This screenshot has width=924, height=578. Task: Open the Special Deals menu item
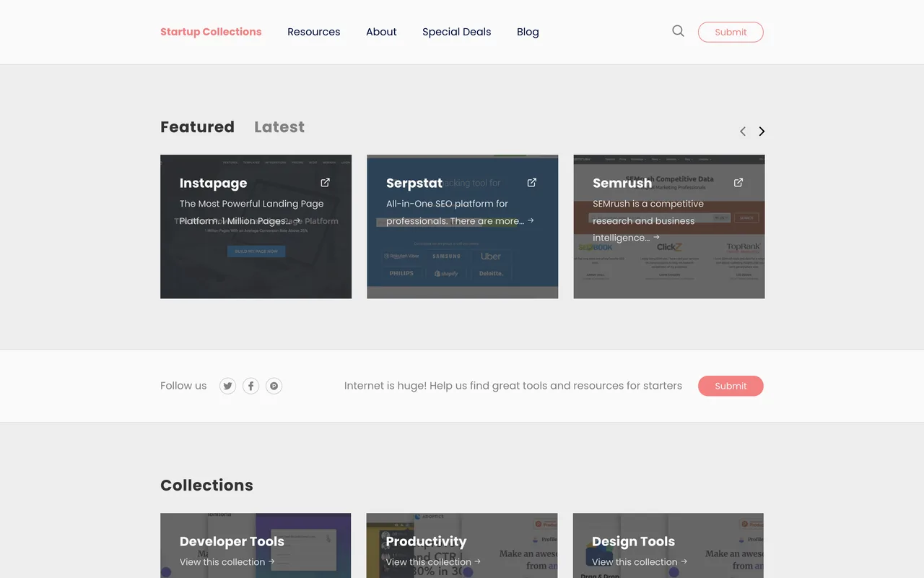456,32
